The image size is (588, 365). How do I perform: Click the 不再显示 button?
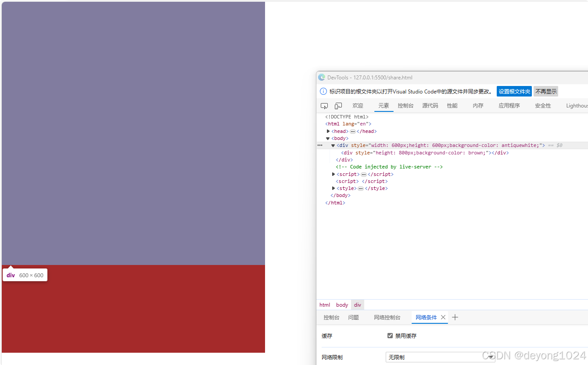pyautogui.click(x=546, y=91)
